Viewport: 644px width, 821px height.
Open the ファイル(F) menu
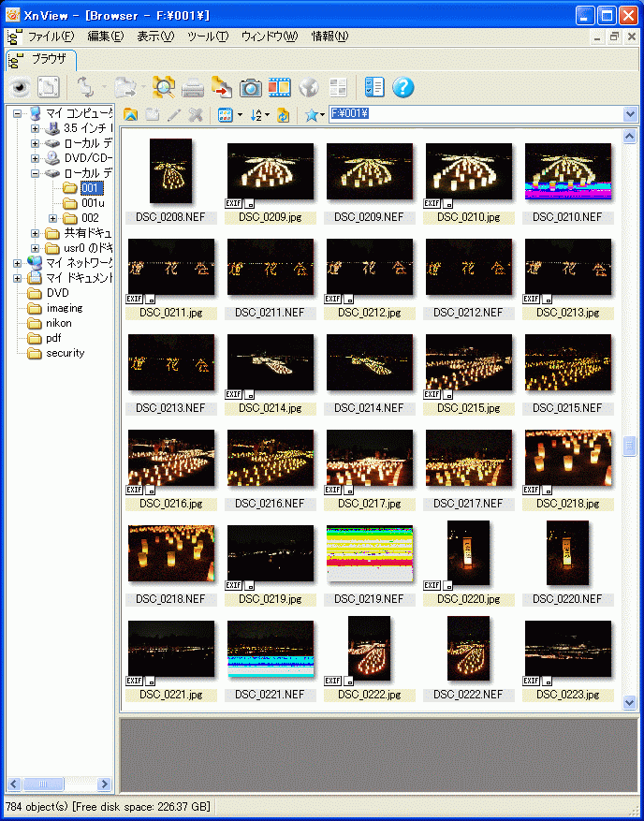tap(51, 37)
